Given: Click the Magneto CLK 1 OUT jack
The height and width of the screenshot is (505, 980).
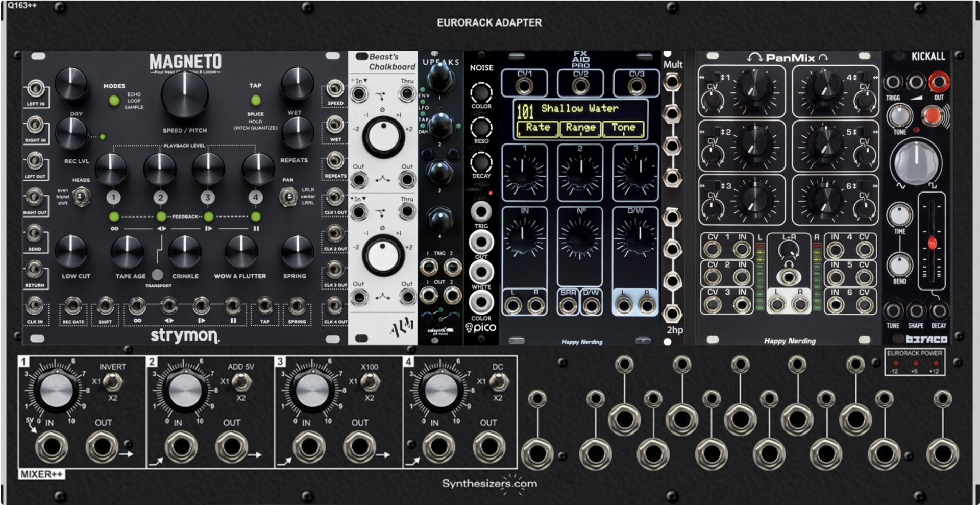Looking at the screenshot, I should click(335, 197).
